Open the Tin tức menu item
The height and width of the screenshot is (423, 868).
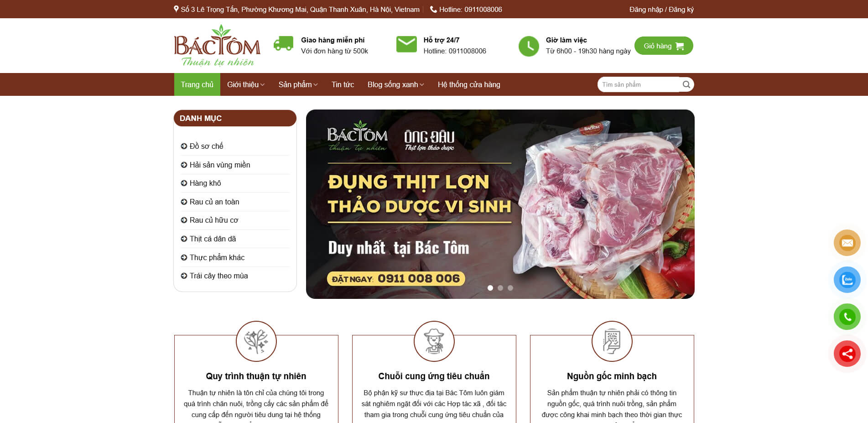pyautogui.click(x=343, y=84)
